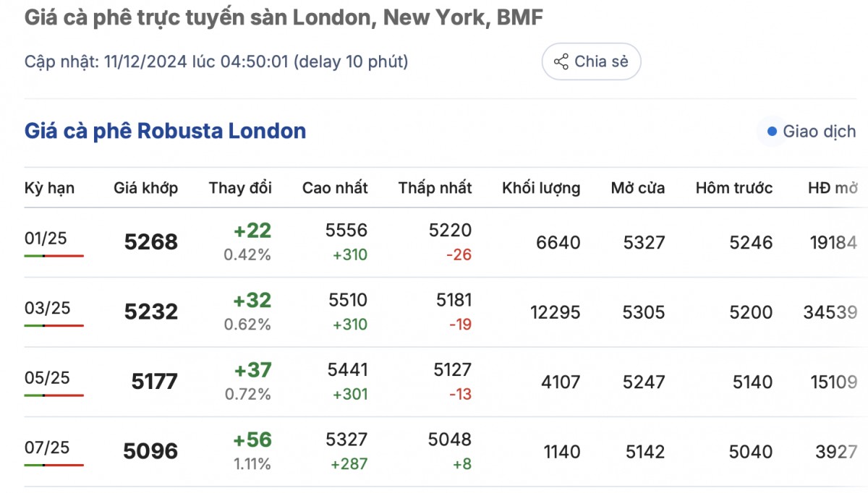Click the matched price 5268
This screenshot has width=868, height=493.
(150, 242)
